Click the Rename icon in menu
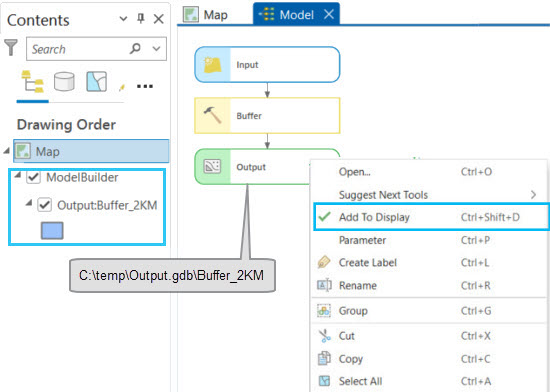 (x=324, y=285)
